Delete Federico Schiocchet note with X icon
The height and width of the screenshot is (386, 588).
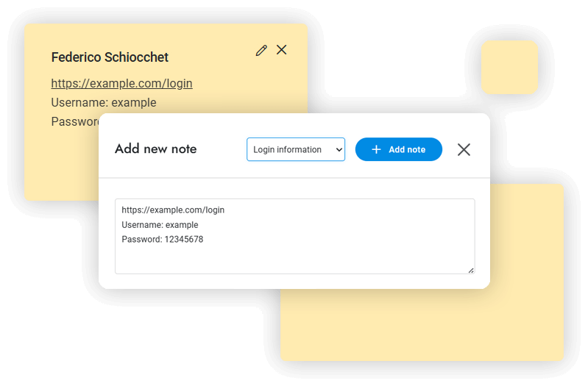(282, 50)
